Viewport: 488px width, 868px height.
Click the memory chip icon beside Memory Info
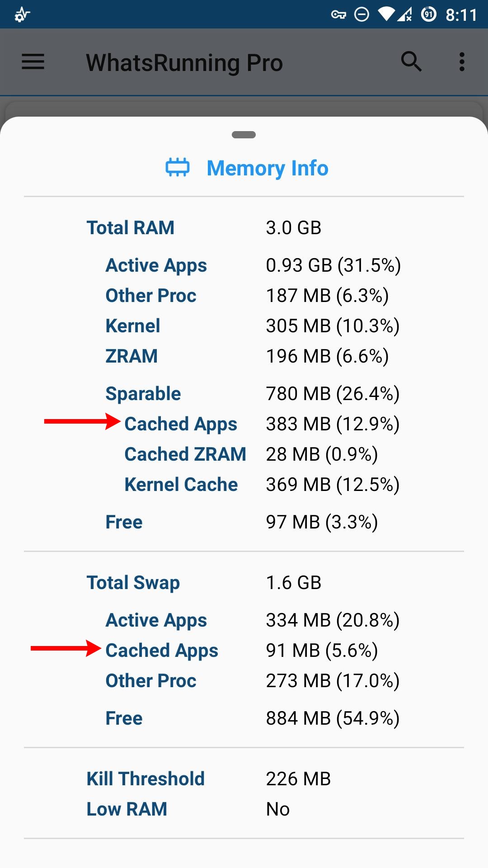click(x=177, y=168)
